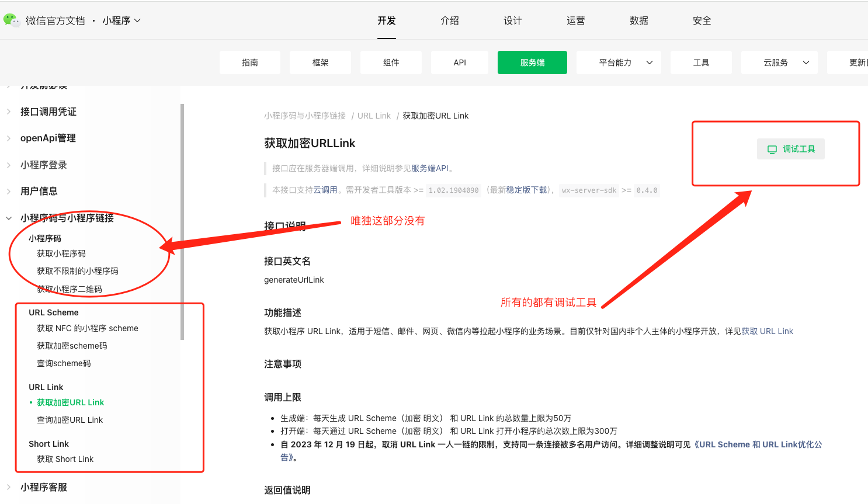
Task: Switch to the 设计 top tab
Action: pos(513,20)
